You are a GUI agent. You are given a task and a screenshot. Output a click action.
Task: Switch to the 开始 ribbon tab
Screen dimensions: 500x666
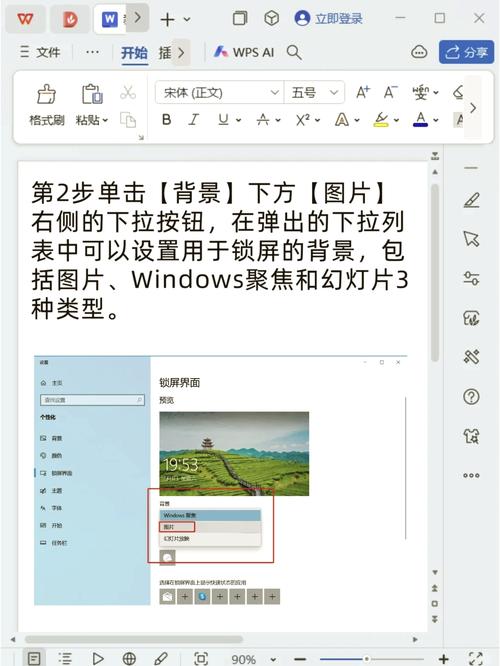(134, 53)
